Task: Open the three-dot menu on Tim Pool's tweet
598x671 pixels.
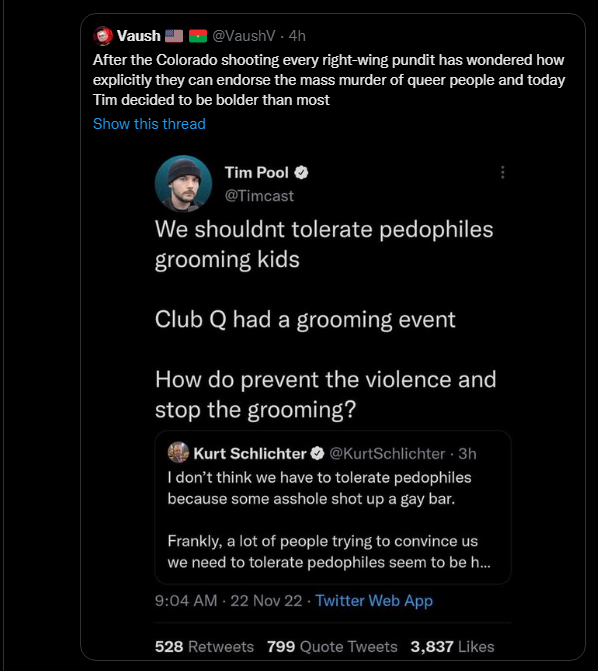Action: 503,172
